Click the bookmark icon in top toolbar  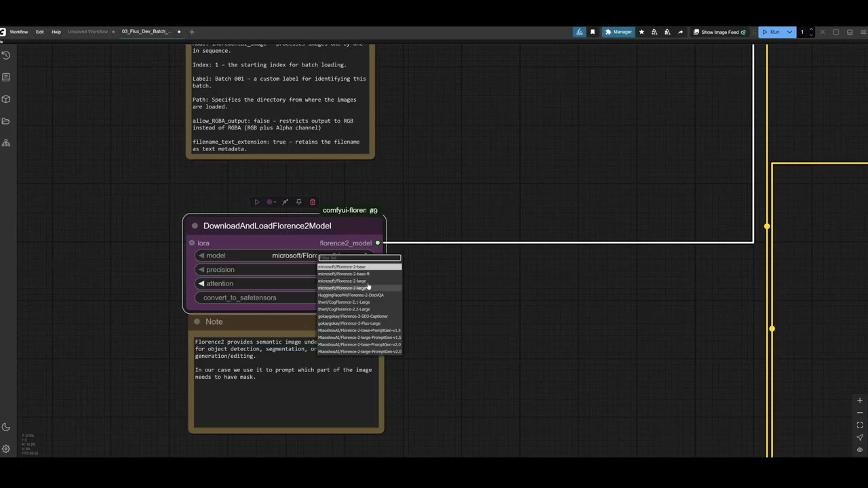593,32
